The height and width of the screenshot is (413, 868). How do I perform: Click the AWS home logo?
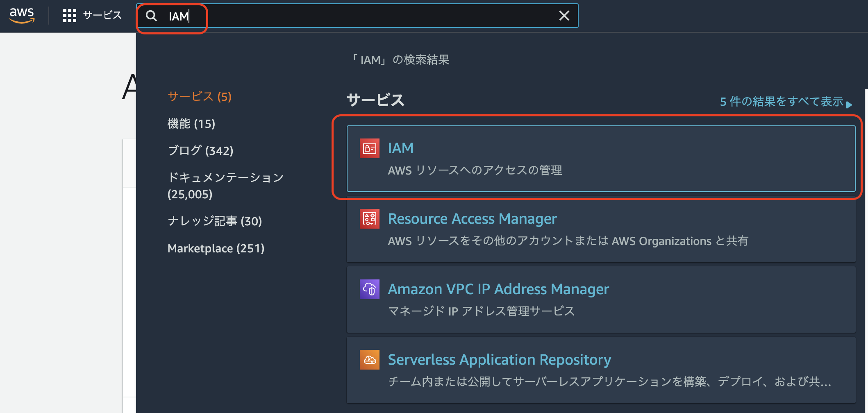point(23,15)
